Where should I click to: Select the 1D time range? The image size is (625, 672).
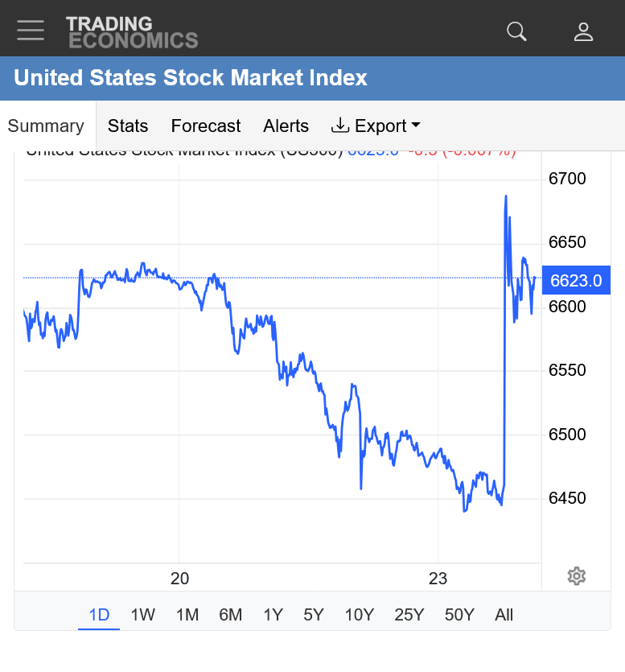[x=99, y=615]
